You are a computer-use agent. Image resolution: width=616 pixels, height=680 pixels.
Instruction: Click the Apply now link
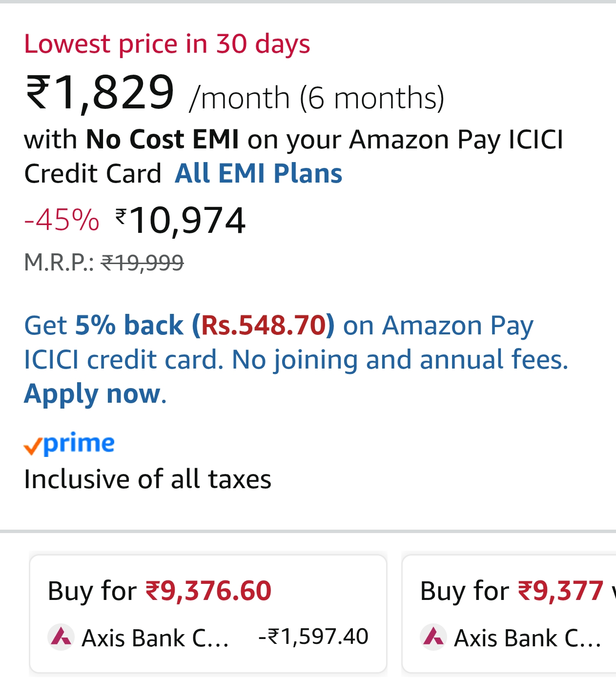point(92,393)
